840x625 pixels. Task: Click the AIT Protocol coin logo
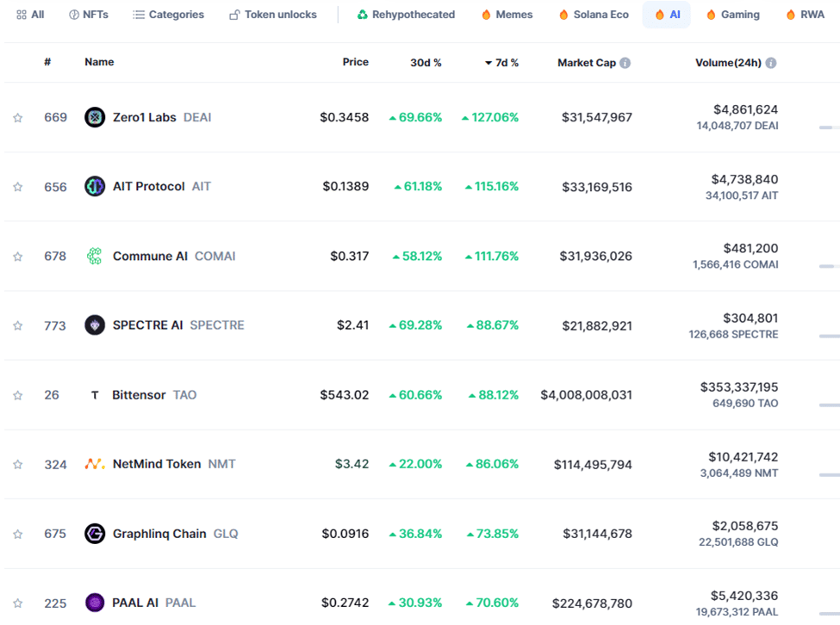pyautogui.click(x=95, y=186)
